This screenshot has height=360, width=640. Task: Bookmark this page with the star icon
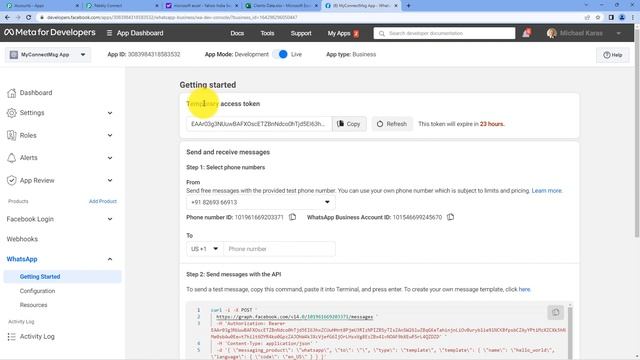pyautogui.click(x=598, y=18)
